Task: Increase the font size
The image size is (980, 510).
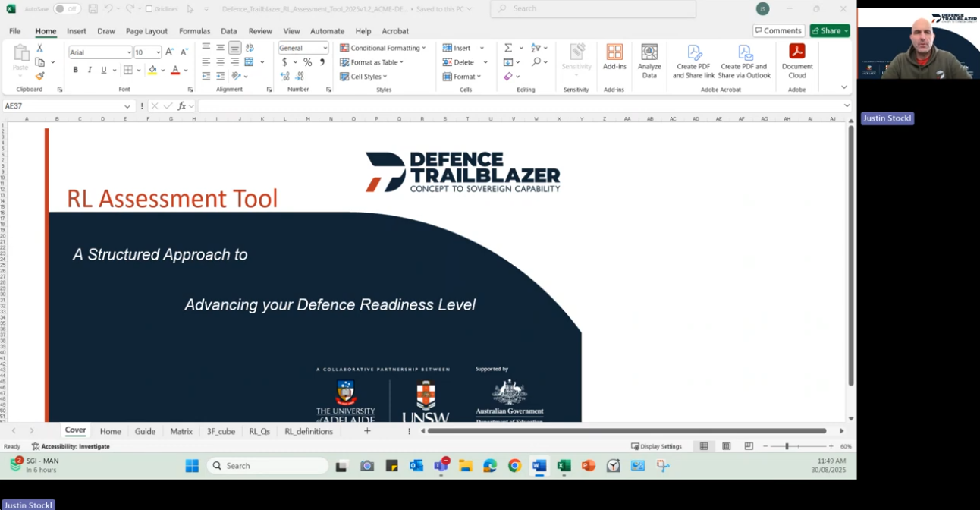Action: click(170, 52)
